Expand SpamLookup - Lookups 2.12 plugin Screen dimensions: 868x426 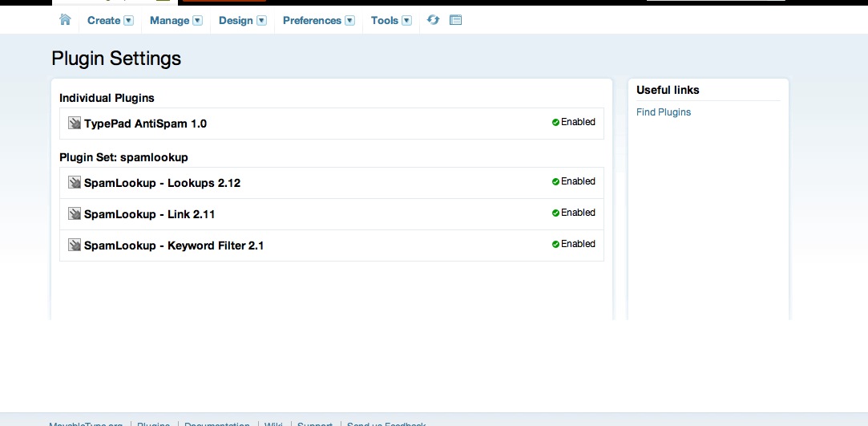coord(162,183)
